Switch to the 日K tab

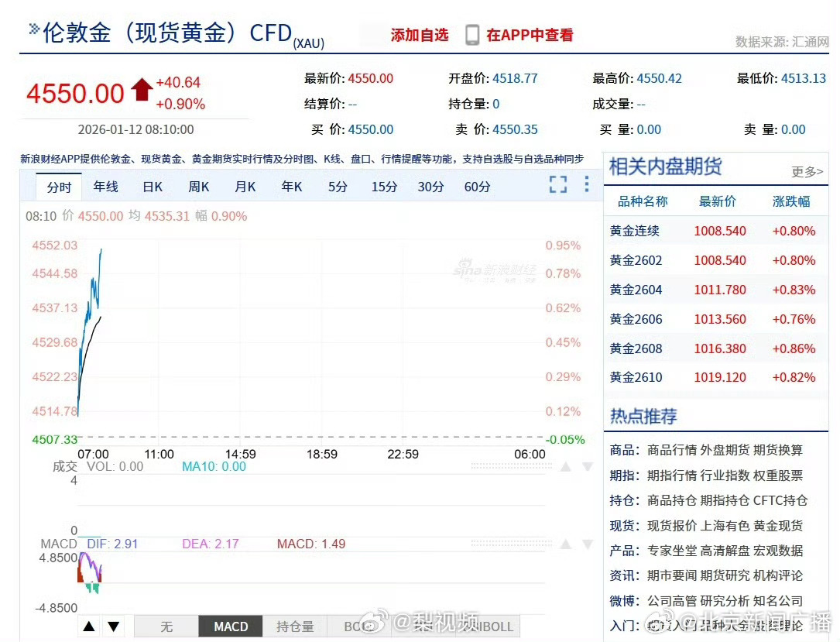pos(152,186)
